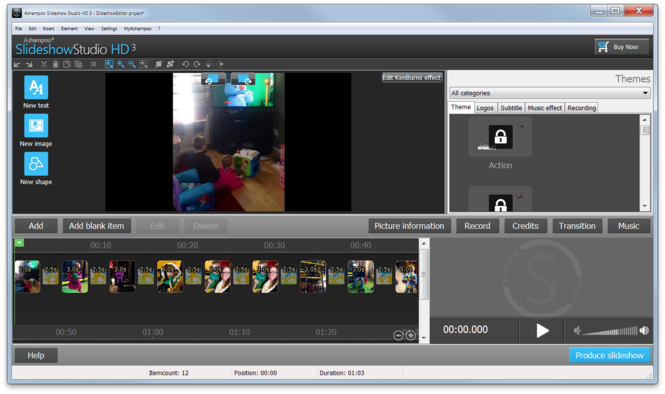Click the Zoom in magnifier toolbar icon
Screen dimensions: 665x394
click(121, 64)
